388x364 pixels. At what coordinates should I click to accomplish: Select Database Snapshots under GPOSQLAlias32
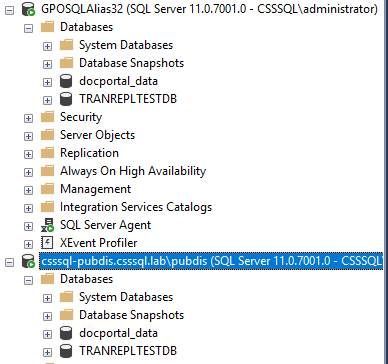click(x=131, y=63)
